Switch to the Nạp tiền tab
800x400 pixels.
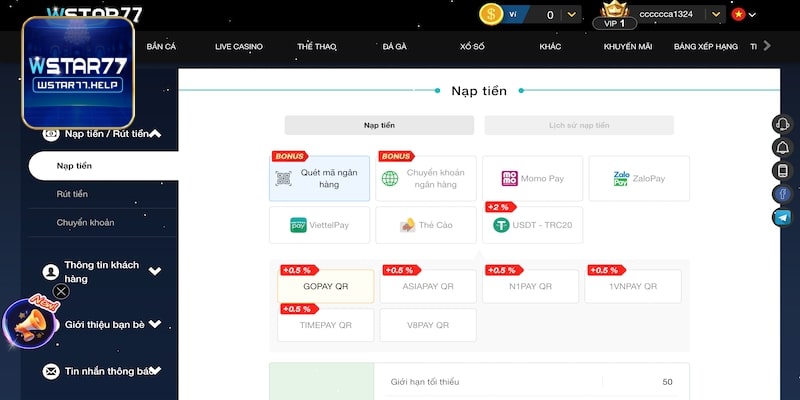click(x=379, y=125)
